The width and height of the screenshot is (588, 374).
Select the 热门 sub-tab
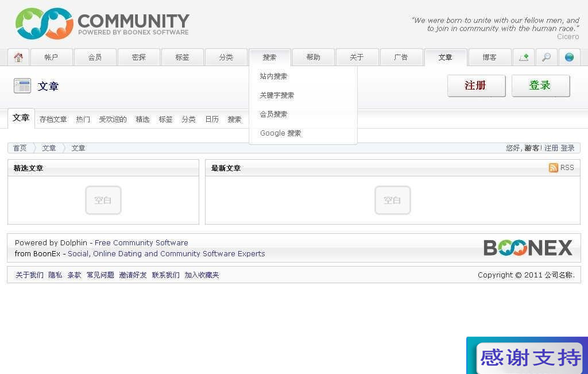point(83,119)
